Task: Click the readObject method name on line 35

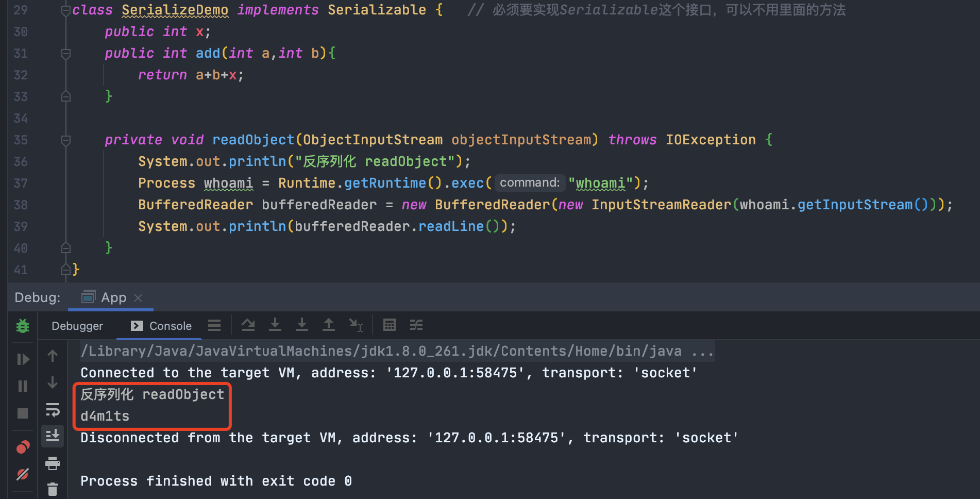Action: pos(253,140)
